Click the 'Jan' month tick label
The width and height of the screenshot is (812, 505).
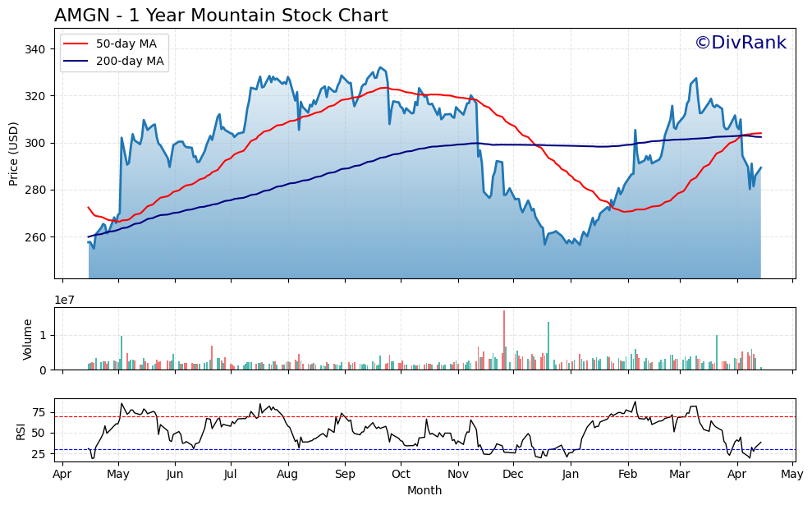coord(571,474)
